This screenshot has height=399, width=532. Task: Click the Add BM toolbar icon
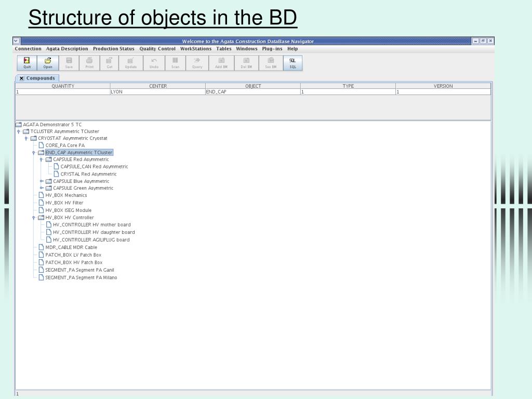[221, 63]
